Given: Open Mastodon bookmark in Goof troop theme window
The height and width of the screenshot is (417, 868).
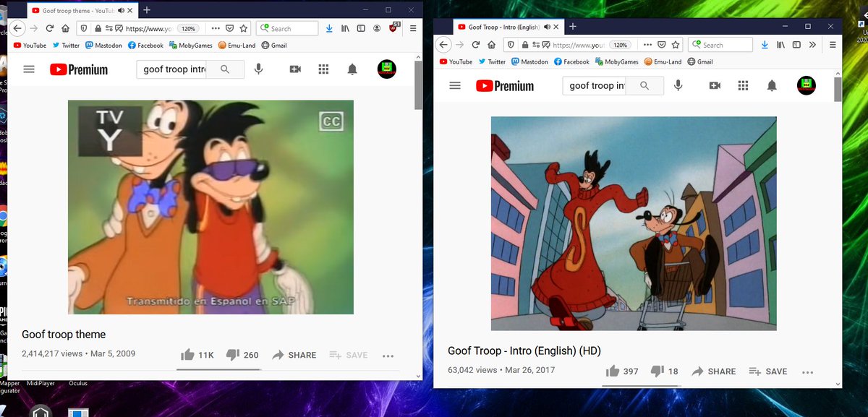Looking at the screenshot, I should (103, 45).
